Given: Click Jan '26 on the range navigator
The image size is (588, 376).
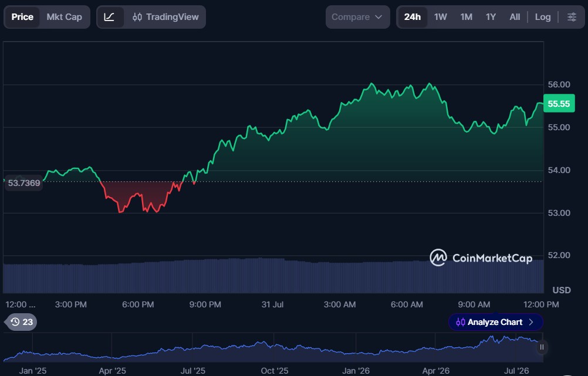Looking at the screenshot, I should [x=356, y=371].
